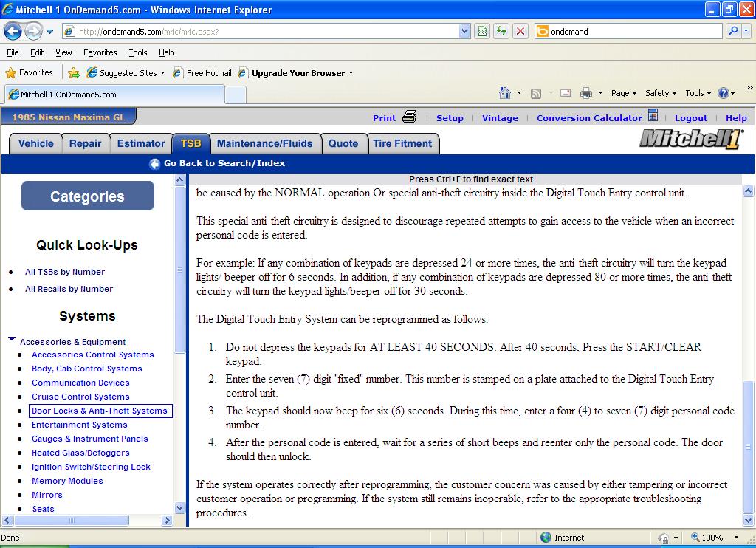Click the RSS feeds icon

(x=536, y=94)
